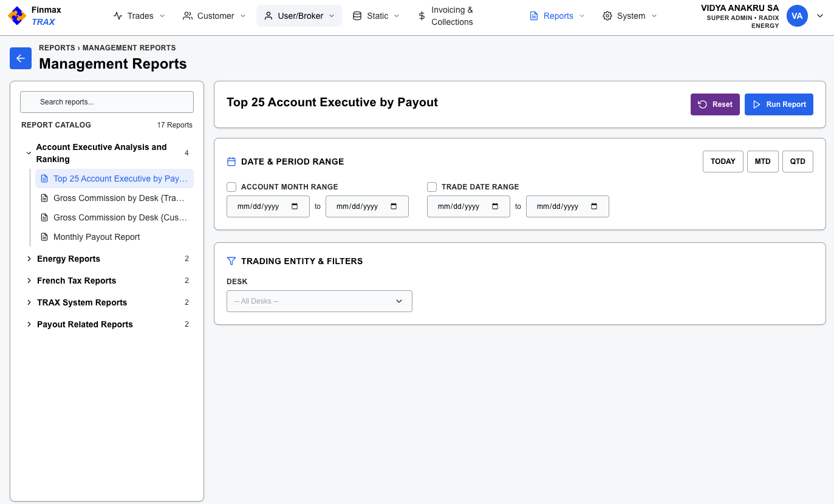
Task: Focus the Search reports field
Action: click(x=107, y=102)
